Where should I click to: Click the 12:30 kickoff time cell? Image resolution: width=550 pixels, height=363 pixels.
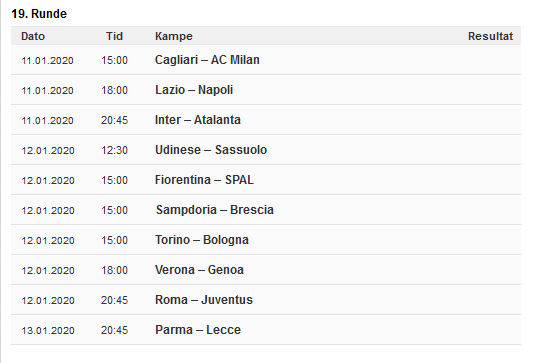[x=114, y=150]
